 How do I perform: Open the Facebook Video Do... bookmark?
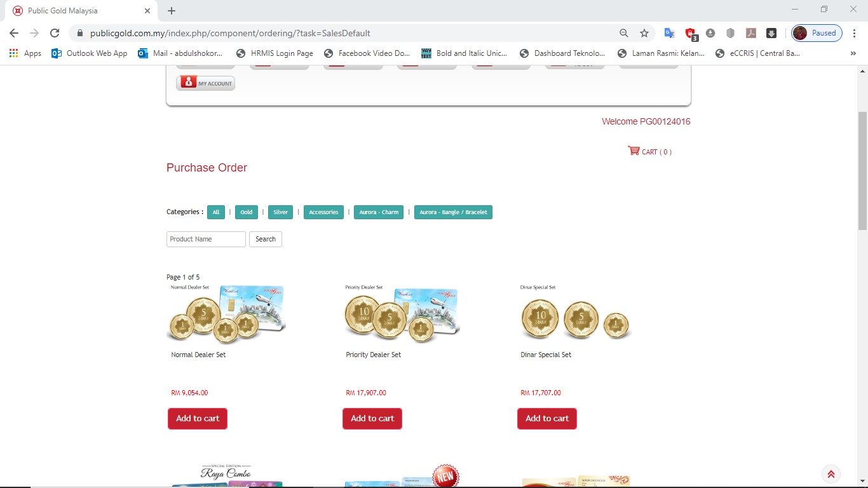point(367,53)
